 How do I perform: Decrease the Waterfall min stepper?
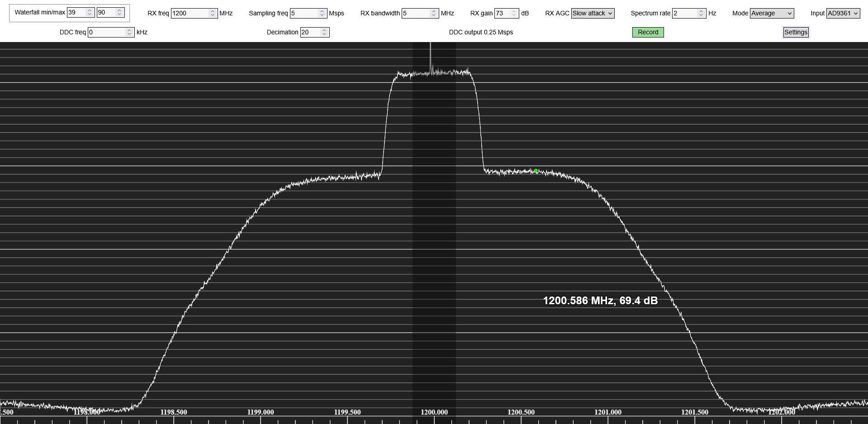click(90, 14)
